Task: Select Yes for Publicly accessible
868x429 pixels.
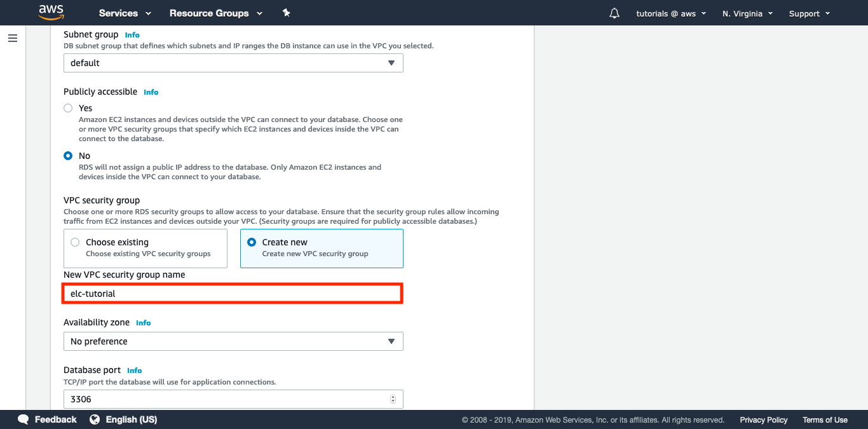Action: point(68,108)
